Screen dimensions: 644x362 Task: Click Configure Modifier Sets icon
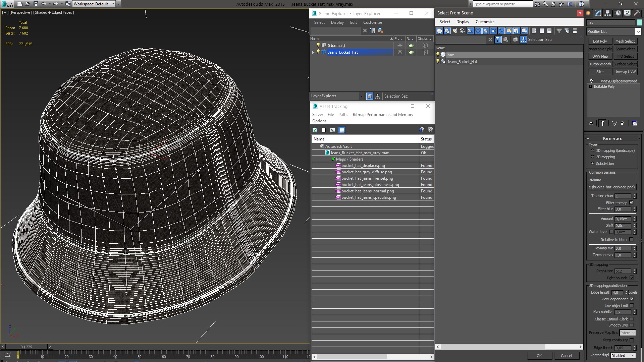[x=634, y=123]
